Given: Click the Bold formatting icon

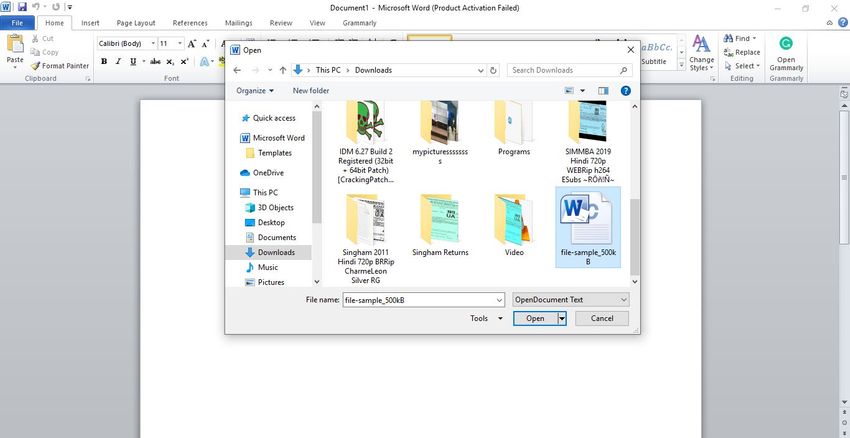Looking at the screenshot, I should (x=104, y=61).
